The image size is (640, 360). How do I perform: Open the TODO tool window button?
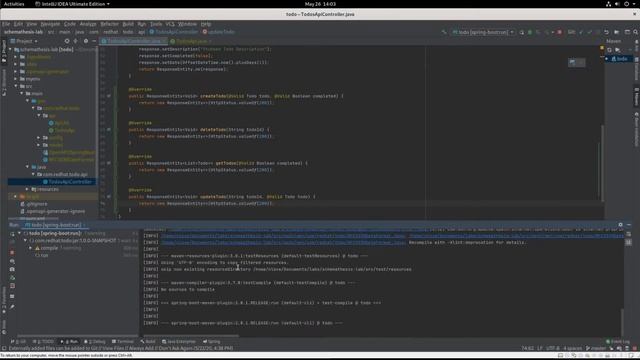click(x=43, y=342)
